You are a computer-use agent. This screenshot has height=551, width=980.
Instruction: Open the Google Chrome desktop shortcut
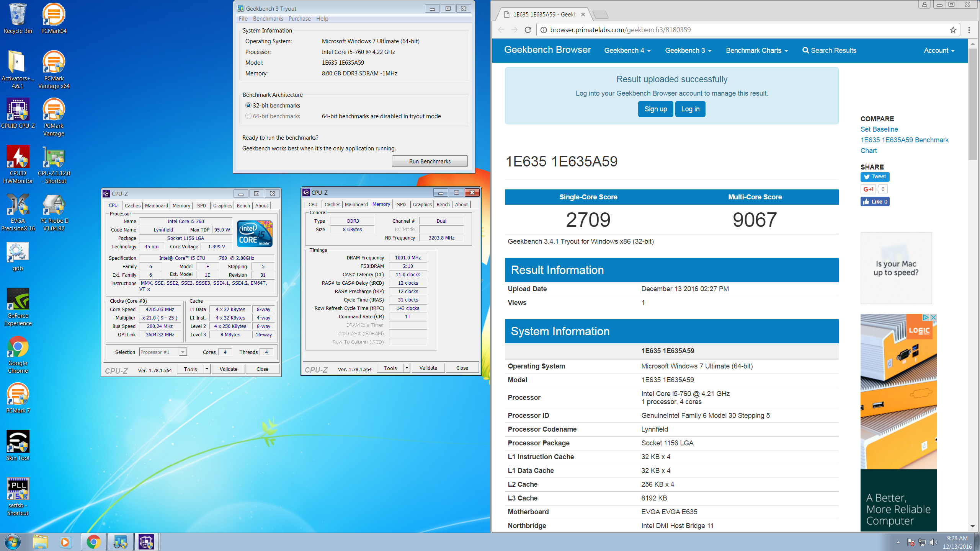click(x=18, y=354)
